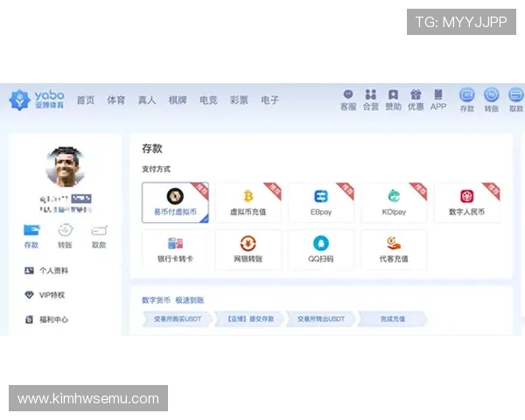Click the 交易所购买USDT step
This screenshot has width=525, height=420.
[178, 318]
